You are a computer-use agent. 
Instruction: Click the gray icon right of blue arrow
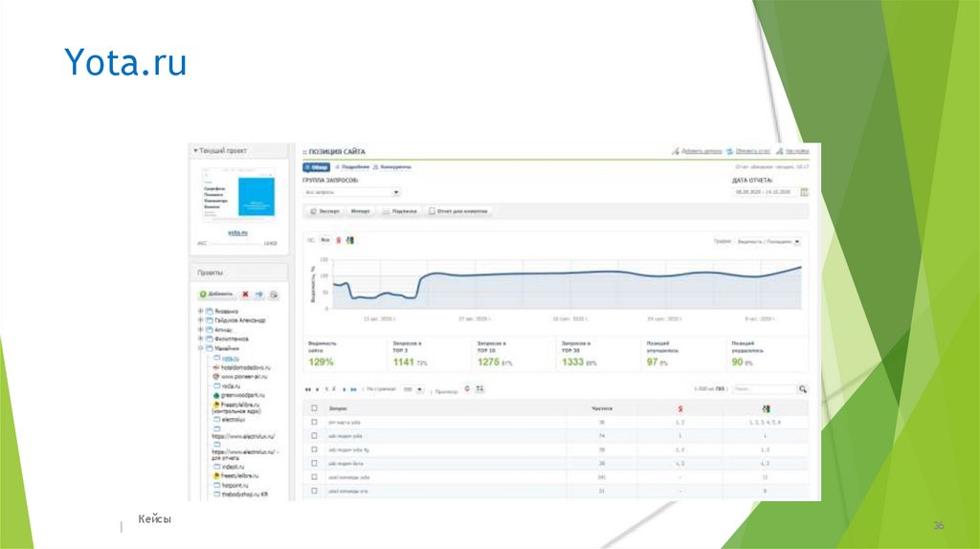[274, 295]
